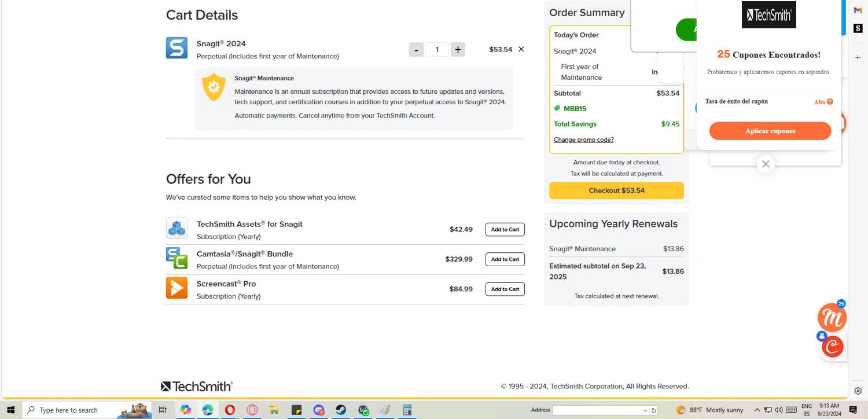The width and height of the screenshot is (868, 419).
Task: Click the TechSmith logo in the footer
Action: coord(197,386)
